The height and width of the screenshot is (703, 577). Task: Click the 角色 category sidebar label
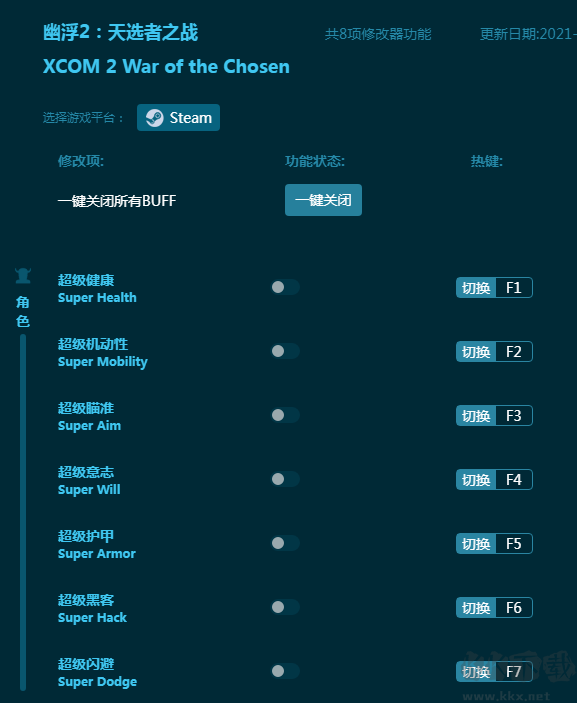point(23,312)
